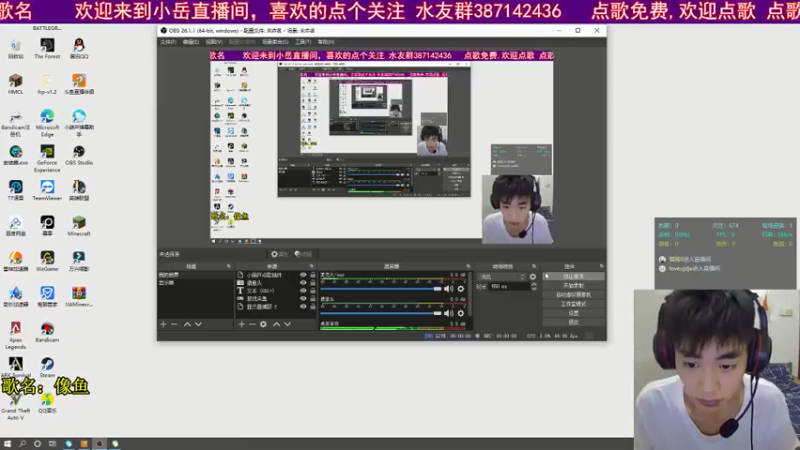Open ARK Survival desktop shortcut
Screen dimensions: 800x450
click(15, 367)
